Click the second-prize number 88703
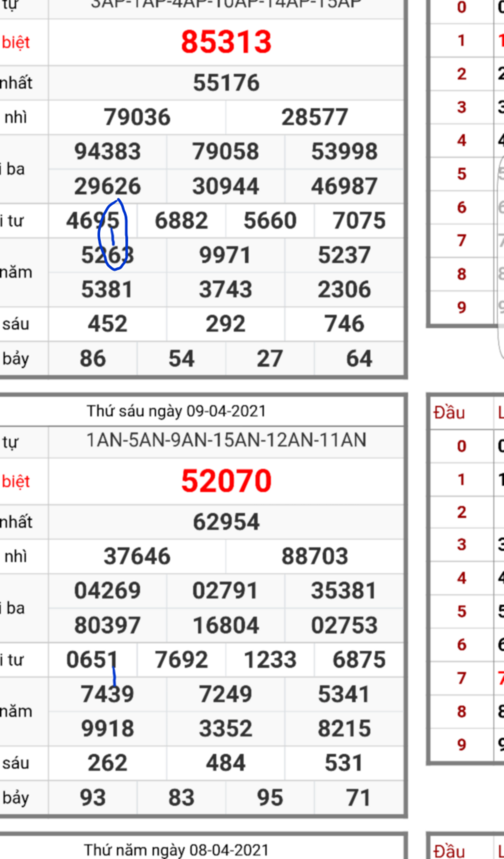Screen dimensions: 504x859 315,556
